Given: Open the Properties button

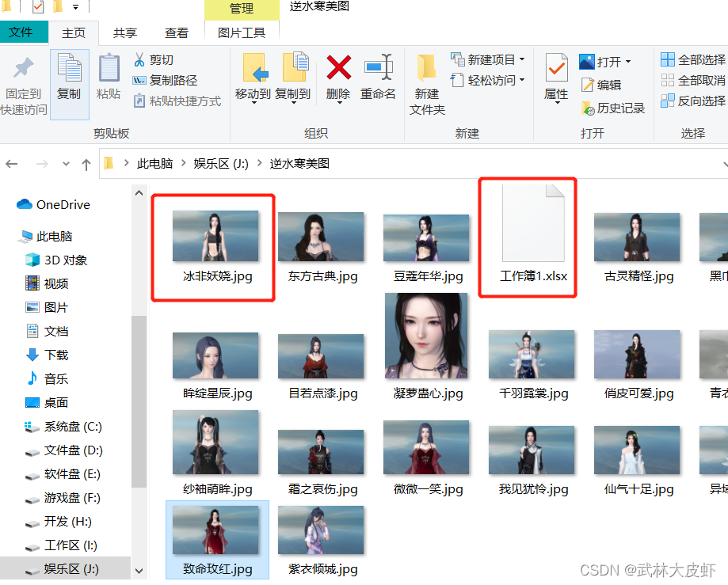Looking at the screenshot, I should 556,78.
